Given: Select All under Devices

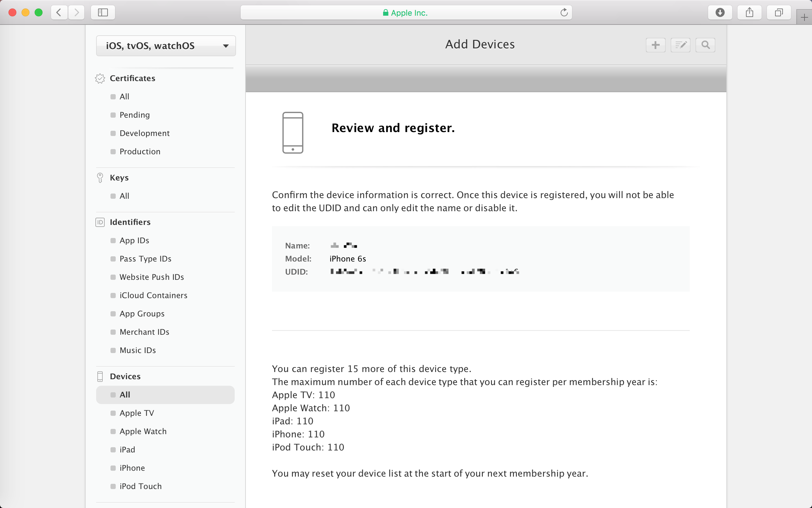Looking at the screenshot, I should [165, 395].
